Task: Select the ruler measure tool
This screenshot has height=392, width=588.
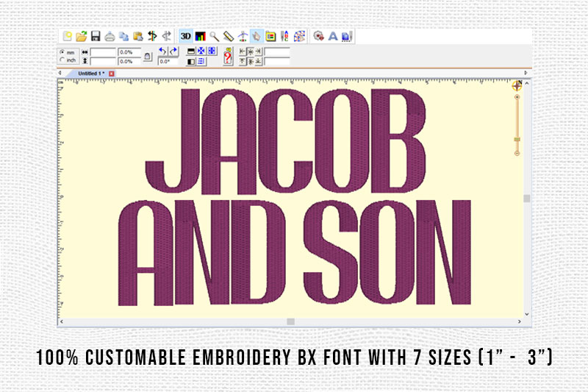Action: 229,36
